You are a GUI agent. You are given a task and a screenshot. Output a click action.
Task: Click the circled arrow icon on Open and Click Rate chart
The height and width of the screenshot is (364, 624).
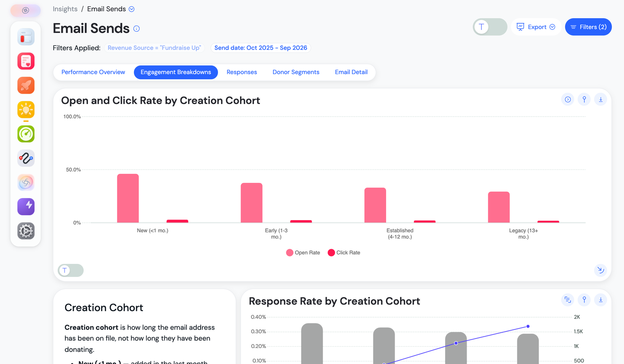click(x=568, y=99)
